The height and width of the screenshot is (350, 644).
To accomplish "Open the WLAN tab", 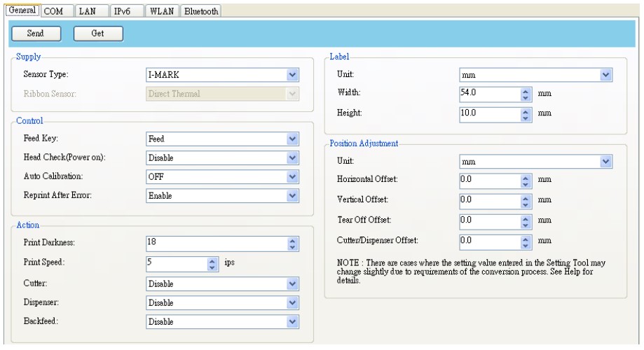I will coord(163,10).
